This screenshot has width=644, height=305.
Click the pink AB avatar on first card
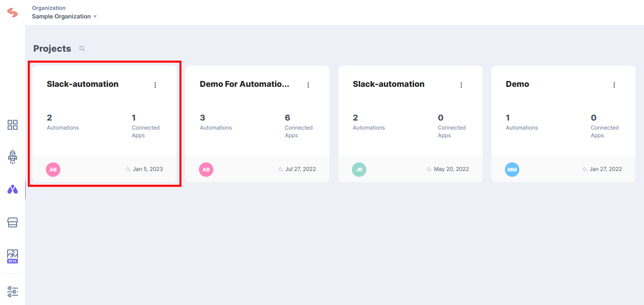coord(53,170)
